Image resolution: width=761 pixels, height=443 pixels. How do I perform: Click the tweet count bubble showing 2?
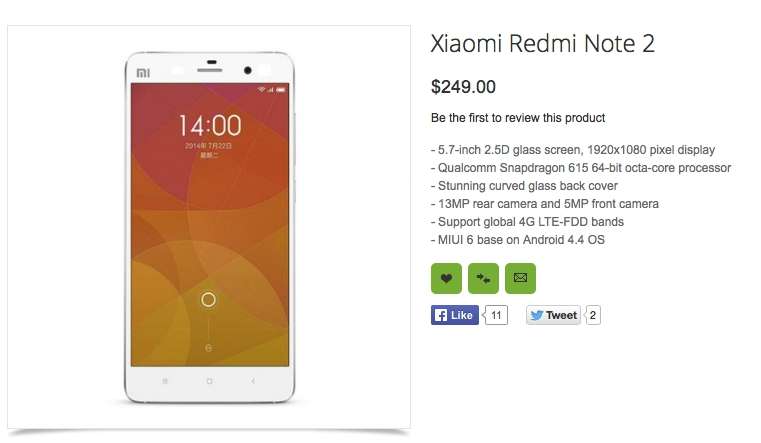(x=593, y=315)
